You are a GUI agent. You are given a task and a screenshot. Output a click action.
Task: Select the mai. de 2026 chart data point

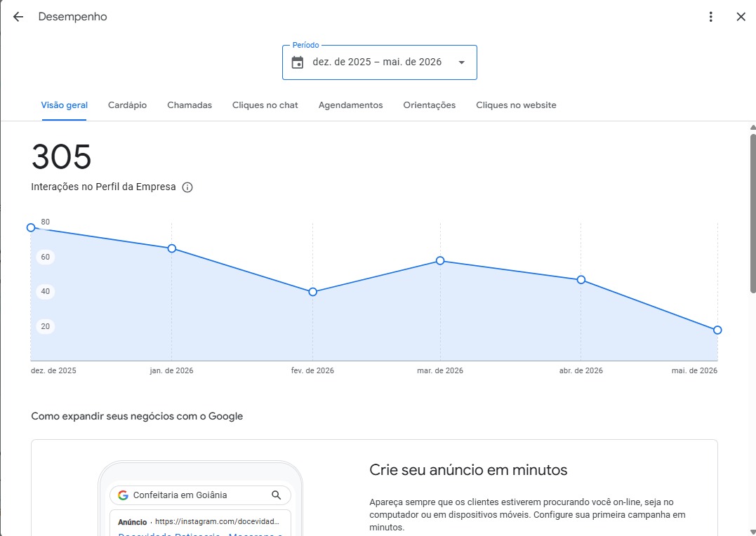(717, 330)
